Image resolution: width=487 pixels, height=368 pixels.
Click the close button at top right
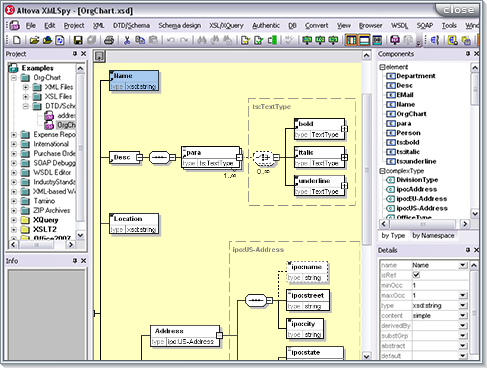point(458,10)
